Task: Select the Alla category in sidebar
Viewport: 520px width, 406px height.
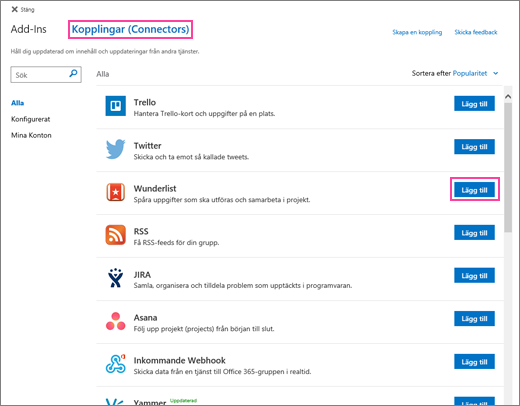Action: pyautogui.click(x=18, y=103)
